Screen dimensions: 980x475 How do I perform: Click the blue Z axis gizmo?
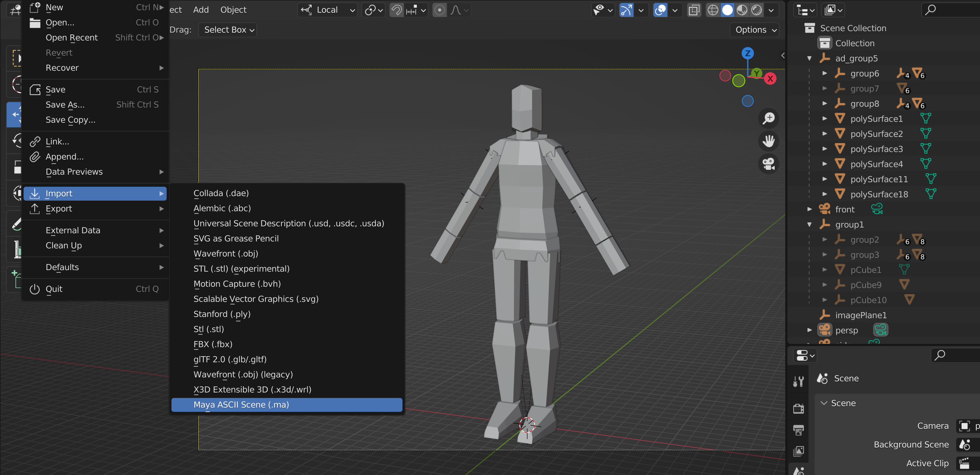point(747,53)
